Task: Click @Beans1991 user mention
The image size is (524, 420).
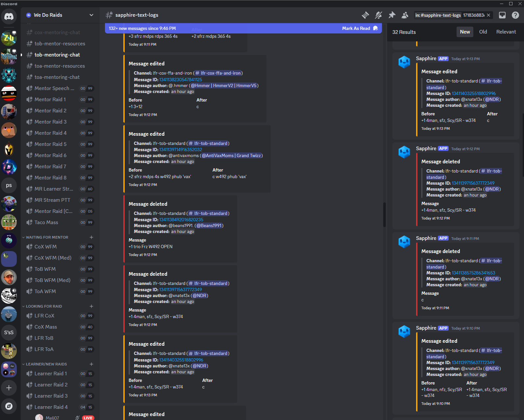Action: 209,225
